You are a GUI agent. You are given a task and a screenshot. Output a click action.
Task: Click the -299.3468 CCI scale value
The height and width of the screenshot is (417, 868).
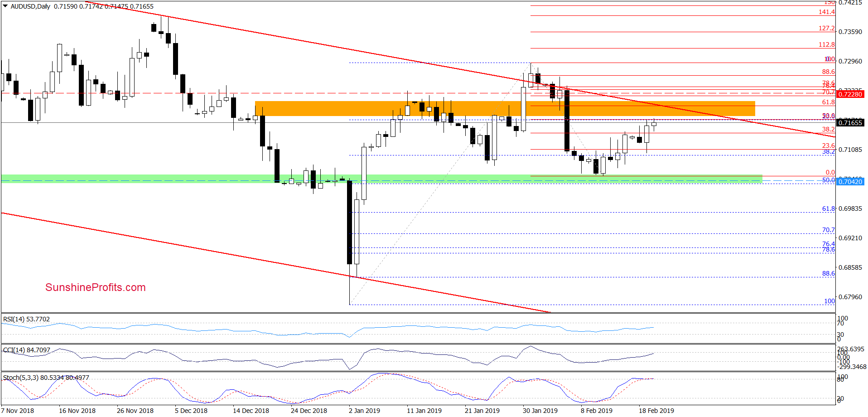[852, 367]
